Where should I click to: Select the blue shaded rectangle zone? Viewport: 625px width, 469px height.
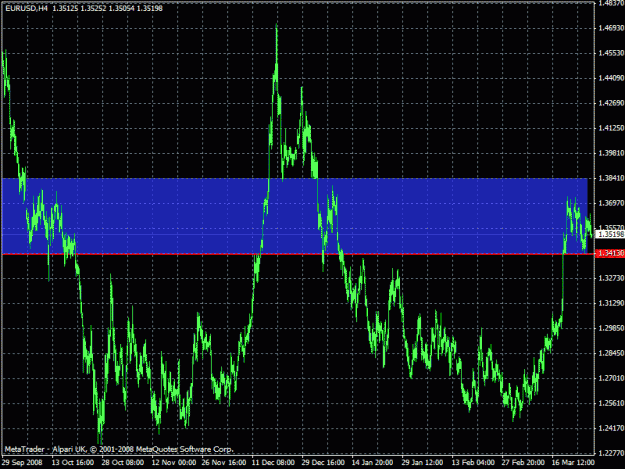[295, 216]
